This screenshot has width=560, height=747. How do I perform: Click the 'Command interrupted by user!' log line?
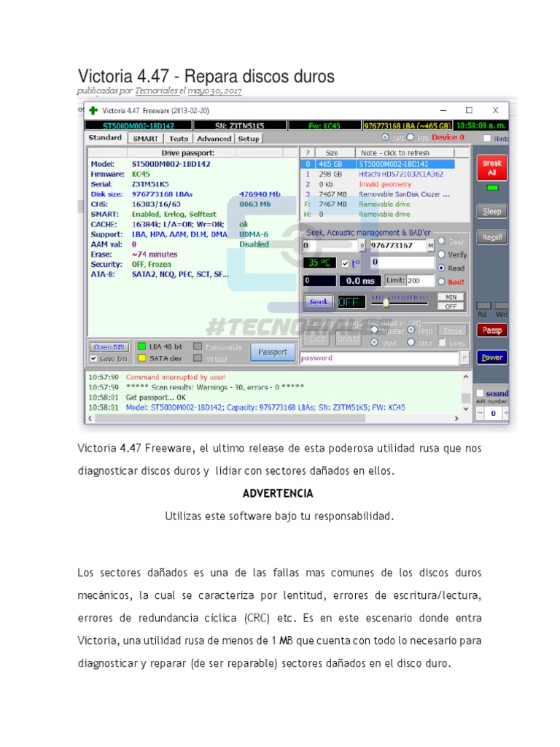pos(176,377)
